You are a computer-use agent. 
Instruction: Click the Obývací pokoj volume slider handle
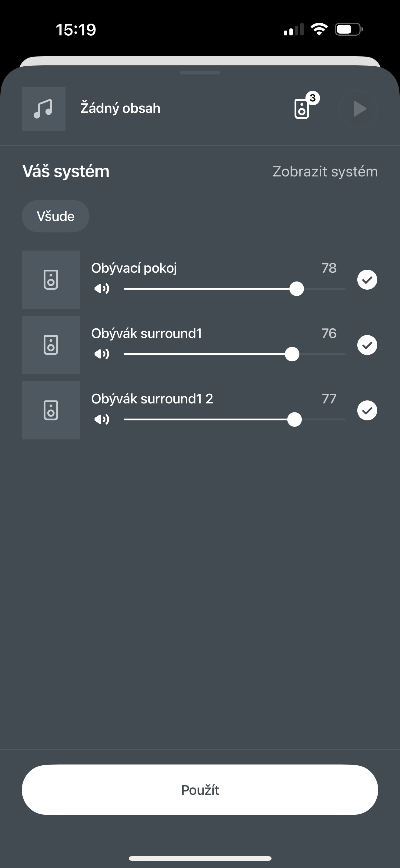pos(296,289)
